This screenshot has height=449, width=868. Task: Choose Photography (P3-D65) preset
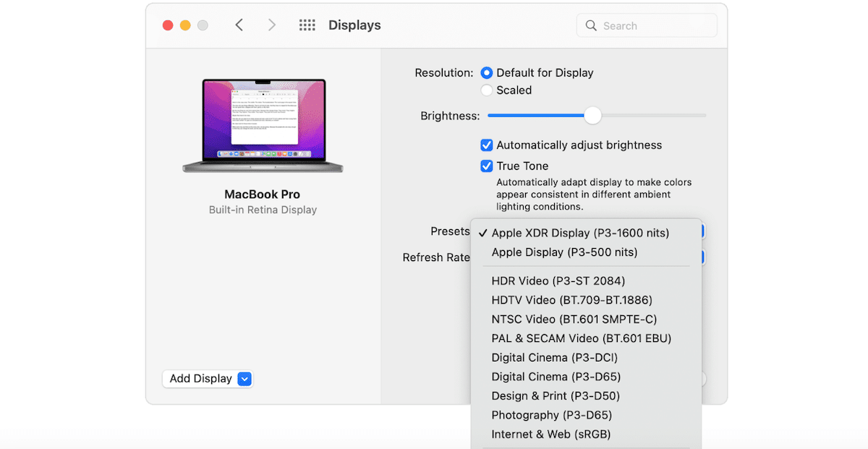(x=586, y=415)
